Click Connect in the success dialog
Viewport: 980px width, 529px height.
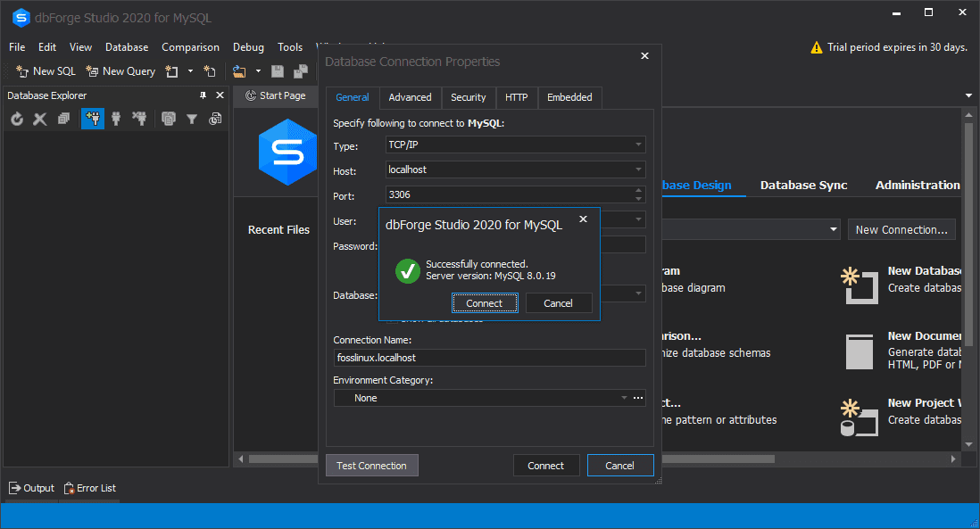pos(485,302)
